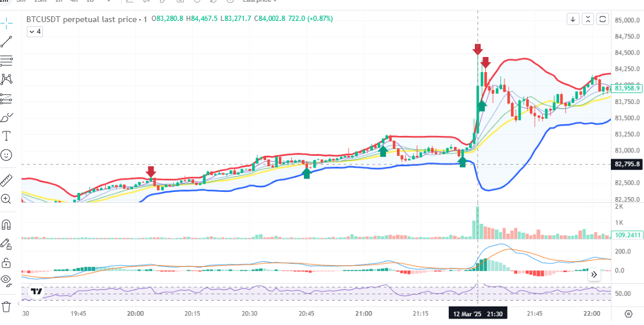Select the green buy arrow near 20:45
The width and height of the screenshot is (644, 325).
[x=306, y=173]
